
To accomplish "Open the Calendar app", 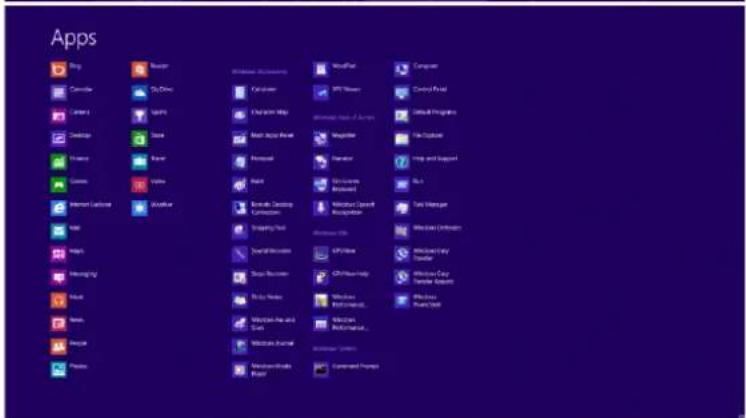I will click(x=71, y=92).
